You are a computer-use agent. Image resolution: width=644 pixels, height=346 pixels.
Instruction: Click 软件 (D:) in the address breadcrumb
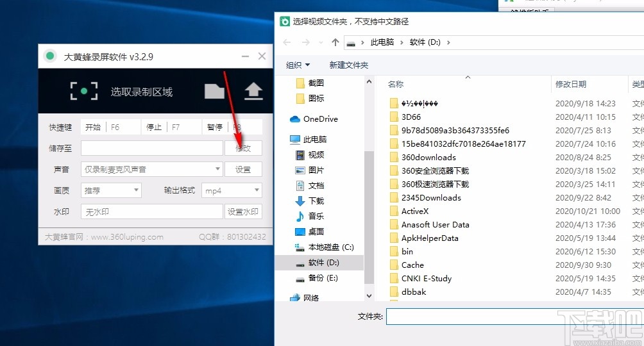tap(425, 42)
